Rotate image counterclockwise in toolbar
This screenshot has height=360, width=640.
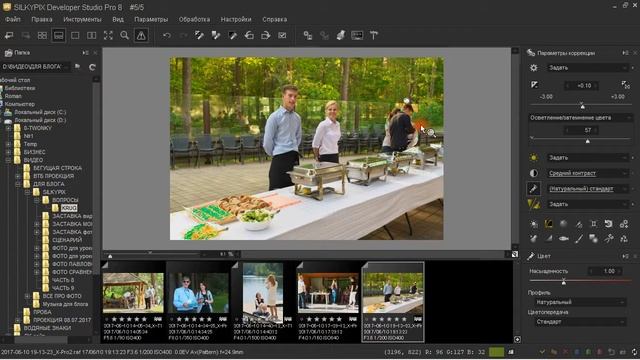click(249, 36)
